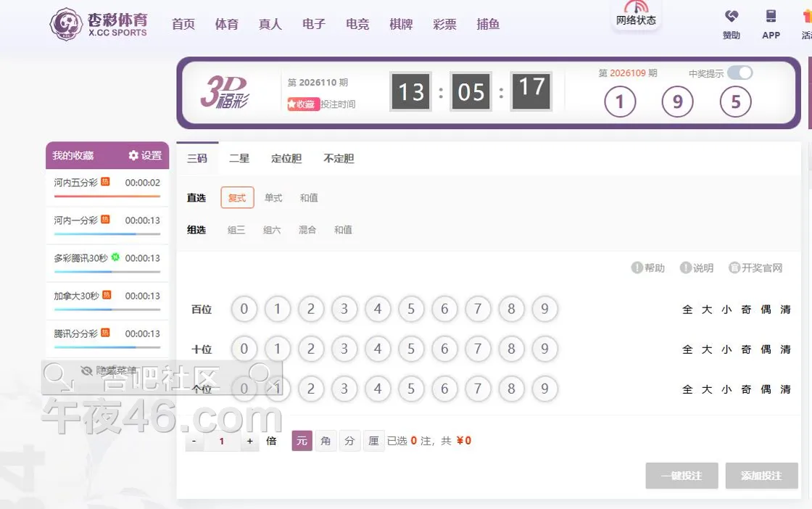Toggle the winning notification switch
Screen dimensions: 812x509
click(739, 73)
